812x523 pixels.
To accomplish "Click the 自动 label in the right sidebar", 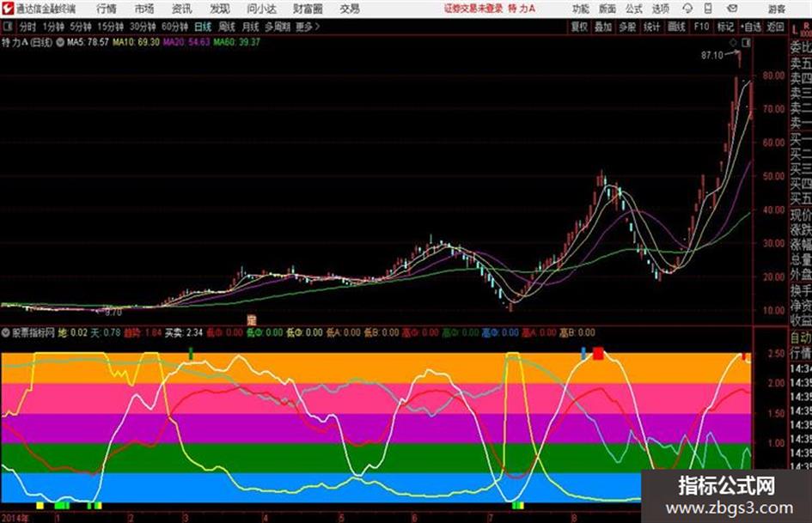I will [801, 338].
